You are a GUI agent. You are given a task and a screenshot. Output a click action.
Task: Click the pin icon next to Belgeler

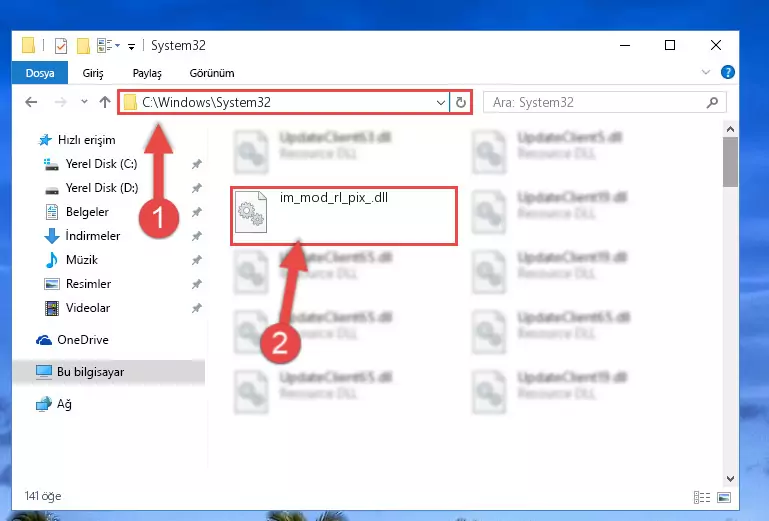(197, 212)
